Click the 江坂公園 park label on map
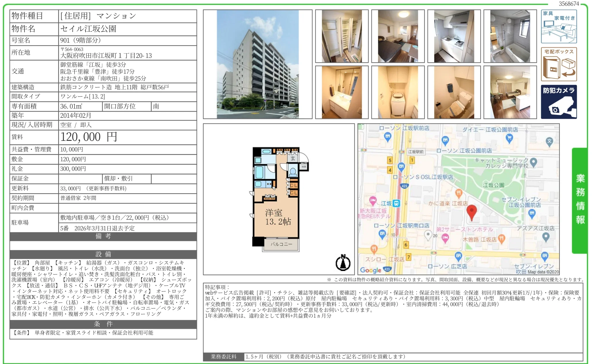This screenshot has width=592, height=364. (493, 185)
